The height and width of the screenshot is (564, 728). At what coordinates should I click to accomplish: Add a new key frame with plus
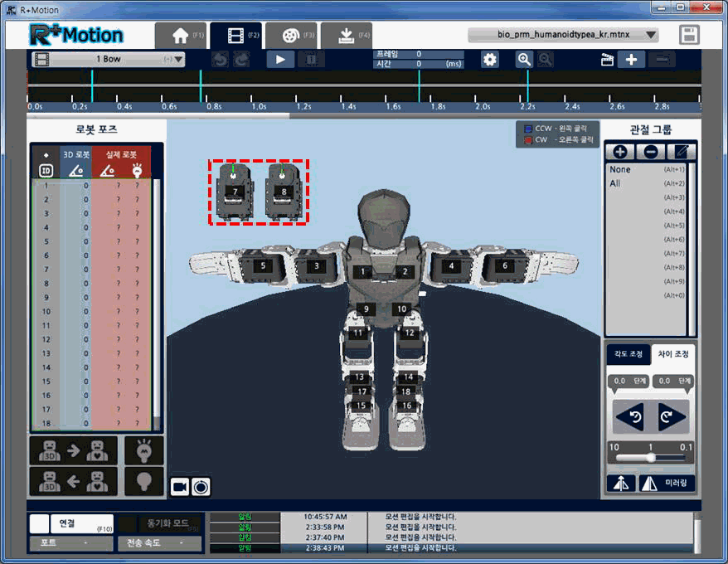click(x=631, y=60)
